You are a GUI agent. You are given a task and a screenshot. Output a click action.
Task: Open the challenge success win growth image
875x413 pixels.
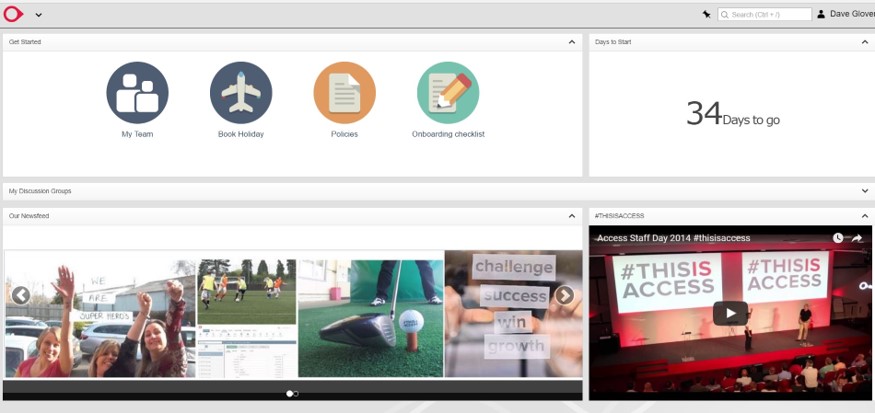click(513, 314)
